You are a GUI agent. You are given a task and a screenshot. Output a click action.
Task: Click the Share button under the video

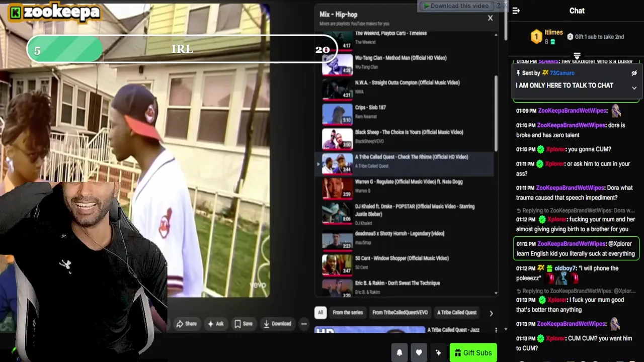[186, 324]
